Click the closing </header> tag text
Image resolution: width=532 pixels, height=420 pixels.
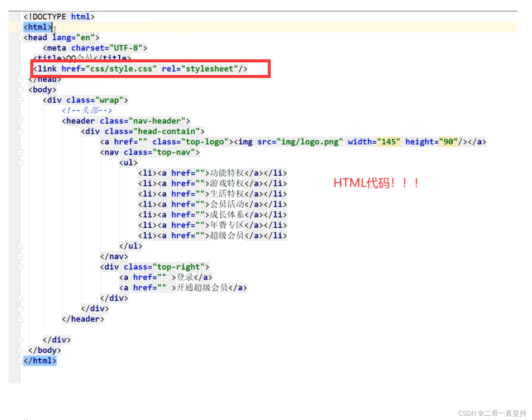pos(83,319)
